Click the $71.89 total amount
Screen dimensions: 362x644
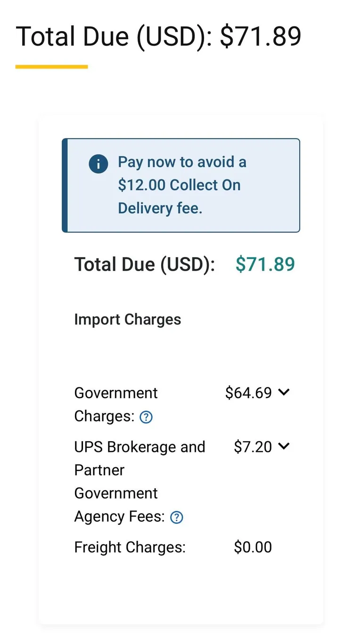264,264
